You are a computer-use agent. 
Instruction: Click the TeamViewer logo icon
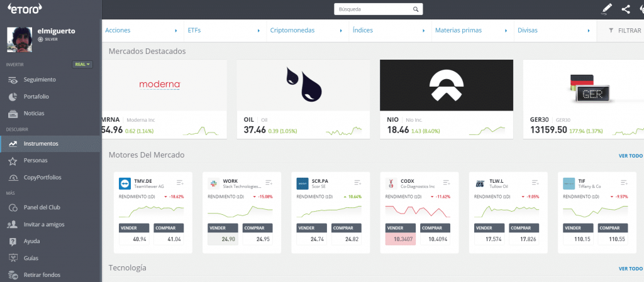tap(125, 183)
